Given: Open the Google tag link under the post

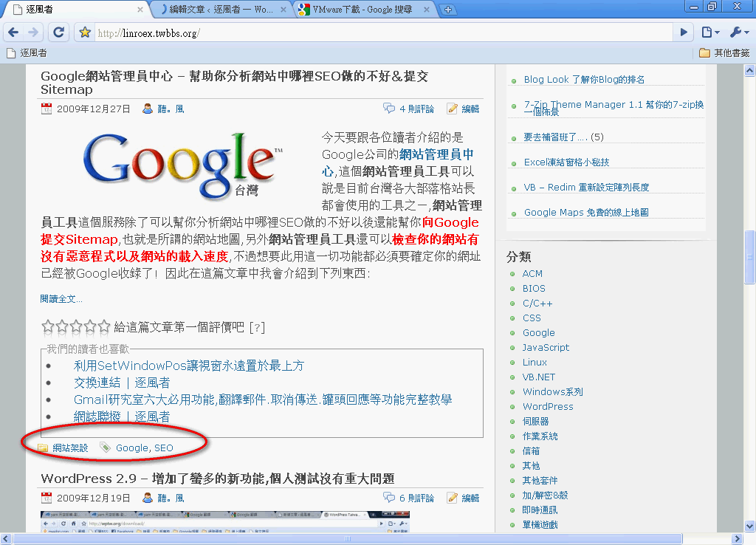Looking at the screenshot, I should (x=131, y=448).
